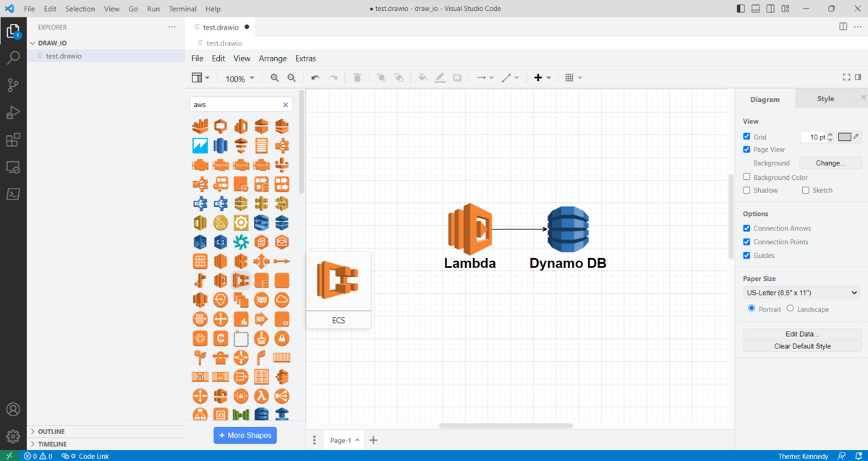868x461 pixels.
Task: Toggle the Guides checkbox
Action: point(746,255)
